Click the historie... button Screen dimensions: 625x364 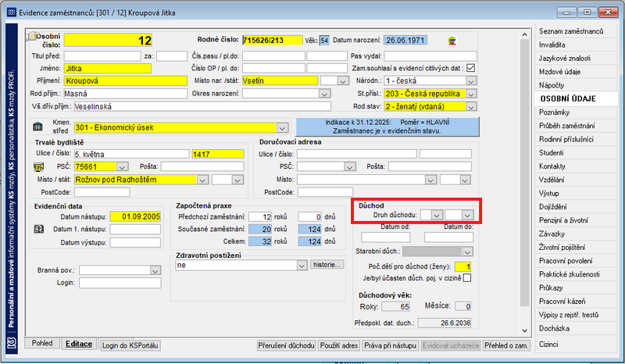click(x=327, y=265)
